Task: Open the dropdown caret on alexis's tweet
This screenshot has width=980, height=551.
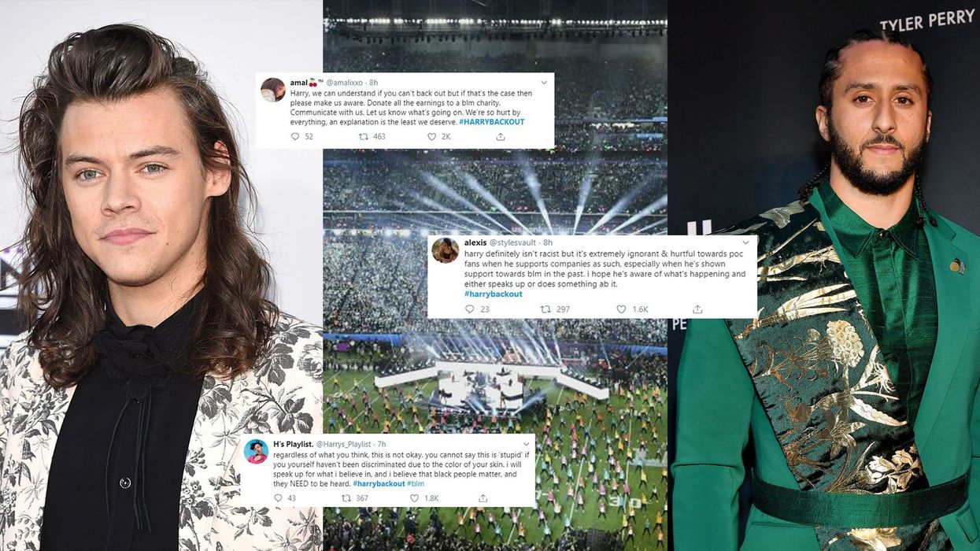Action: tap(746, 243)
